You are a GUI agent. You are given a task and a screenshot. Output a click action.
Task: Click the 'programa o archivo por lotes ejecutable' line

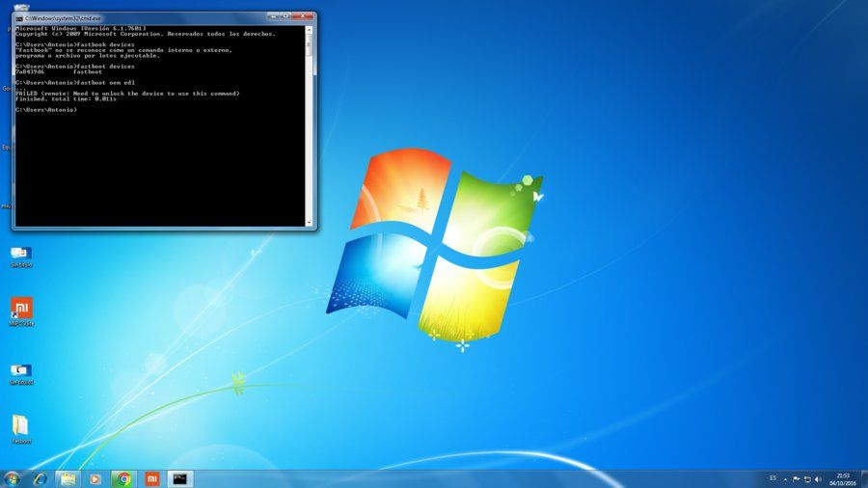[88, 56]
